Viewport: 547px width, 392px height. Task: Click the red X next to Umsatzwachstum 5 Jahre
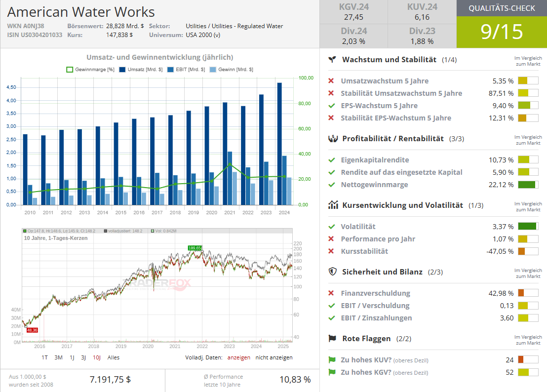tap(331, 81)
